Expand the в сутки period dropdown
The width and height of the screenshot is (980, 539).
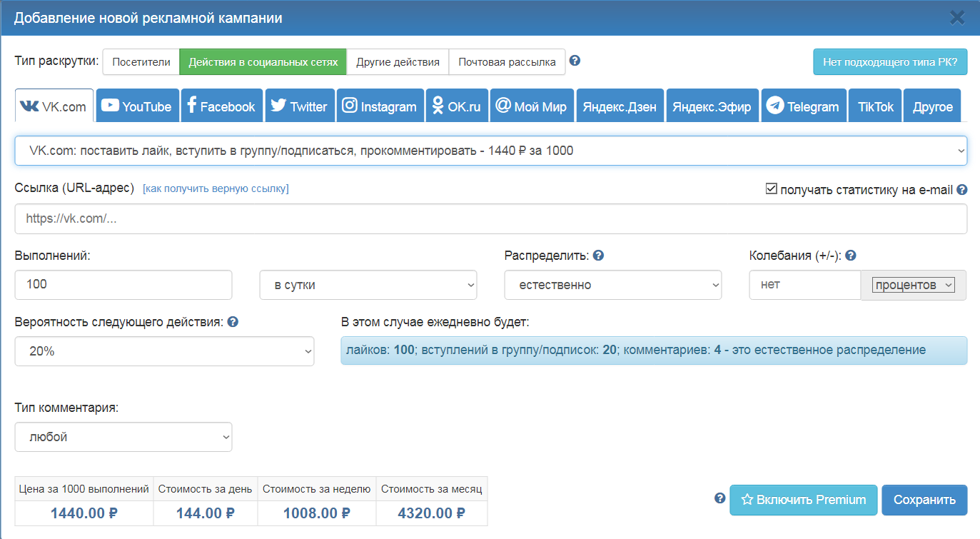368,285
